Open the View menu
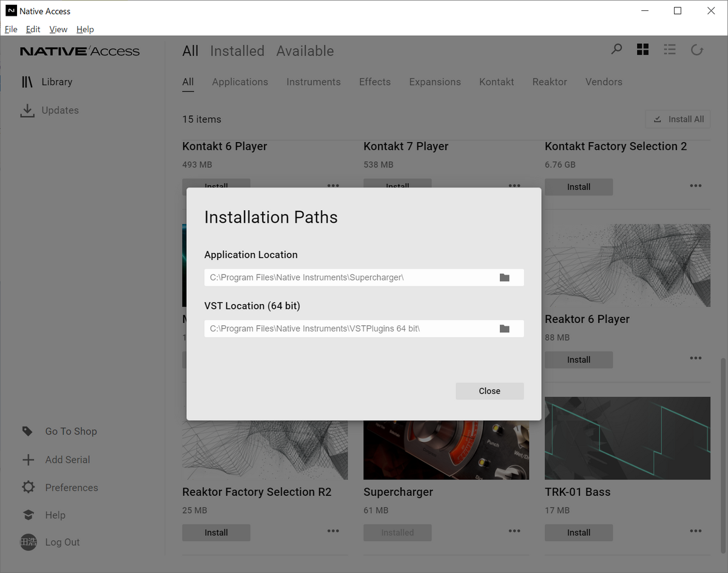The height and width of the screenshot is (573, 728). (x=58, y=29)
